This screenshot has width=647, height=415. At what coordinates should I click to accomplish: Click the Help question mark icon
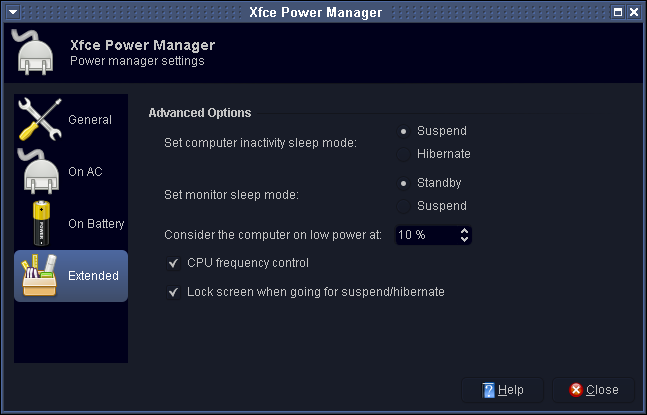pyautogui.click(x=488, y=390)
